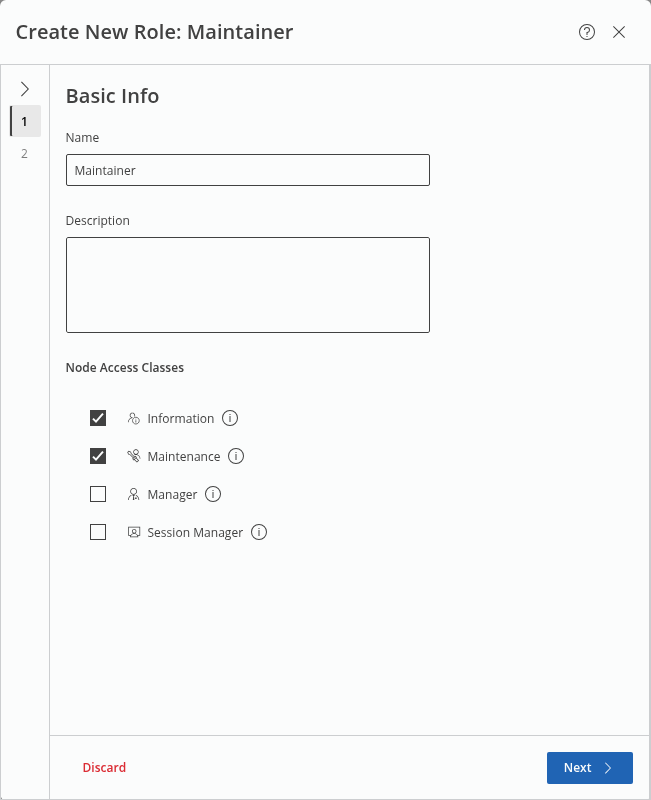
Task: Show info tooltip for Information class
Action: (x=230, y=418)
